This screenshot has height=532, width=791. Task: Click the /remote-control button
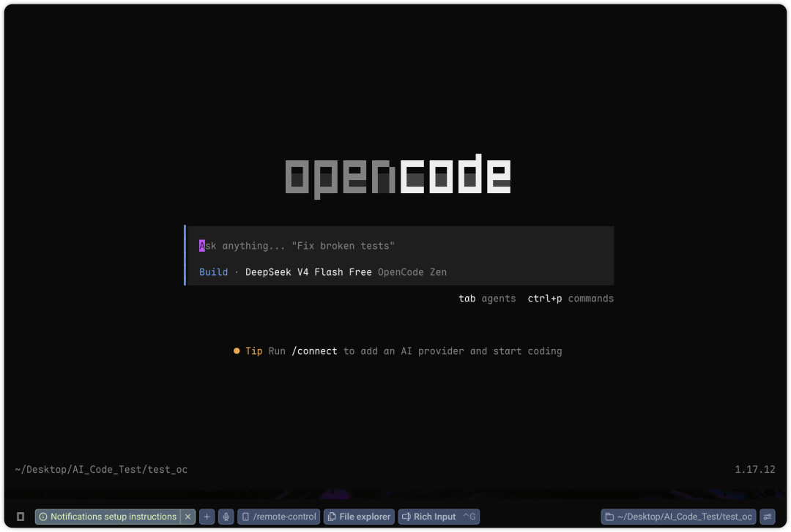click(278, 517)
